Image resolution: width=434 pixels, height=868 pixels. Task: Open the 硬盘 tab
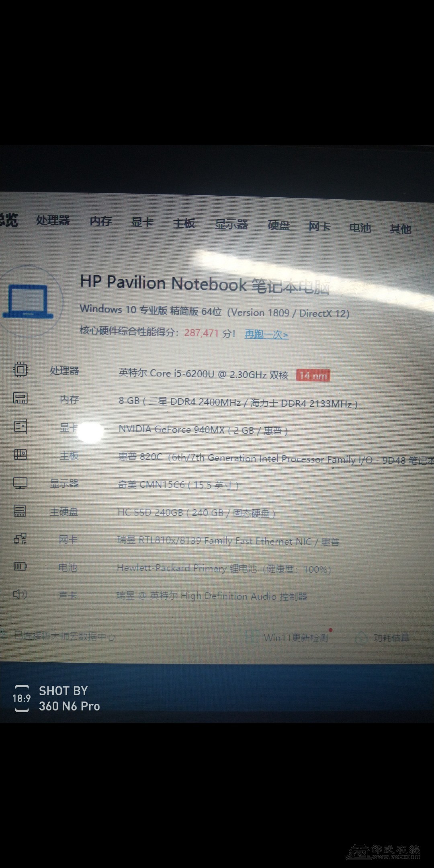(278, 225)
